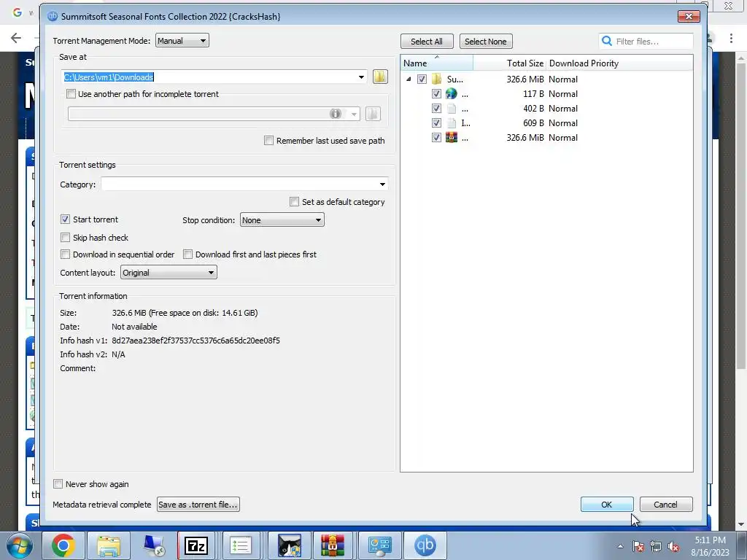Click the Cancel button
Viewport: 747px width, 560px height.
coord(666,505)
